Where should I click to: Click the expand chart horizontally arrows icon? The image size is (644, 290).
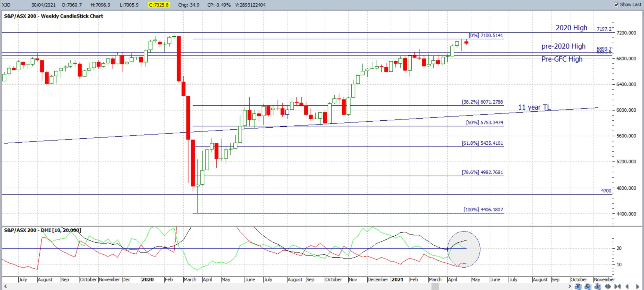pyautogui.click(x=608, y=286)
